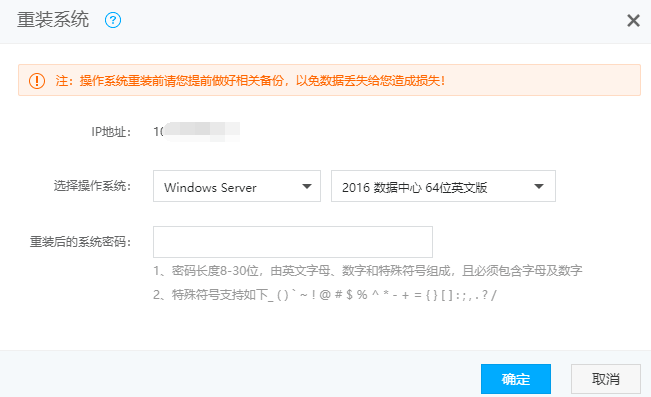Image resolution: width=651 pixels, height=397 pixels.
Task: Click the 选择操作系统 label
Action: 92,186
